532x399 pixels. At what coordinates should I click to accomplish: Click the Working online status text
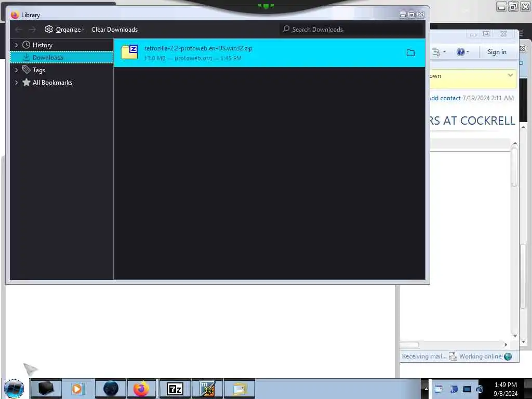480,356
